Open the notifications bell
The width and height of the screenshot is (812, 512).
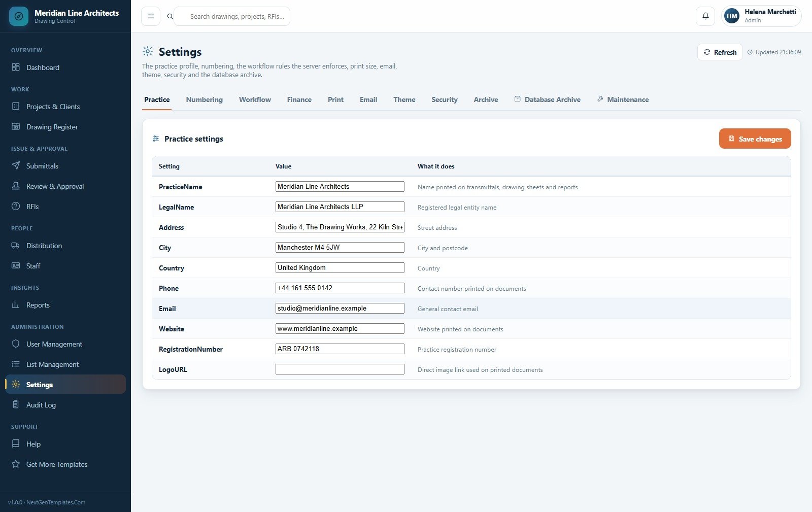(x=705, y=16)
